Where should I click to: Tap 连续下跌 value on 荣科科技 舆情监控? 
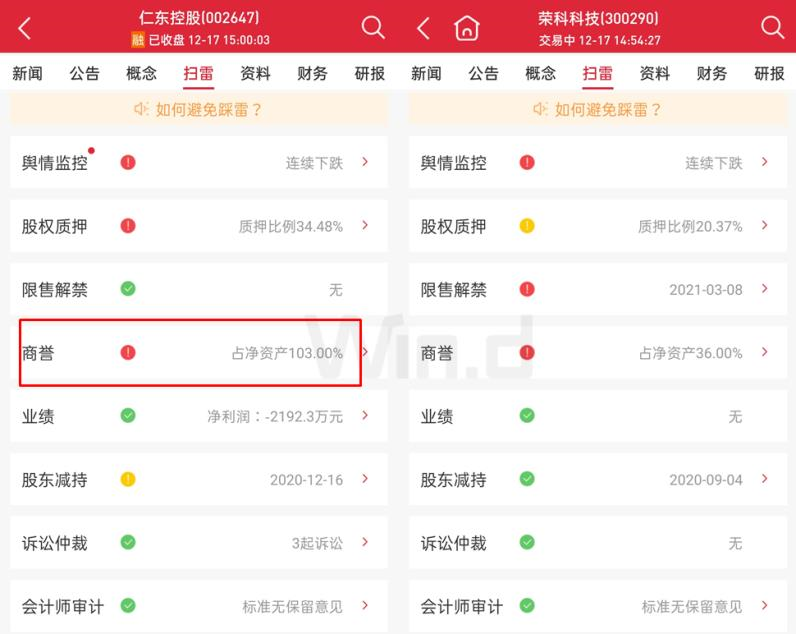(714, 163)
